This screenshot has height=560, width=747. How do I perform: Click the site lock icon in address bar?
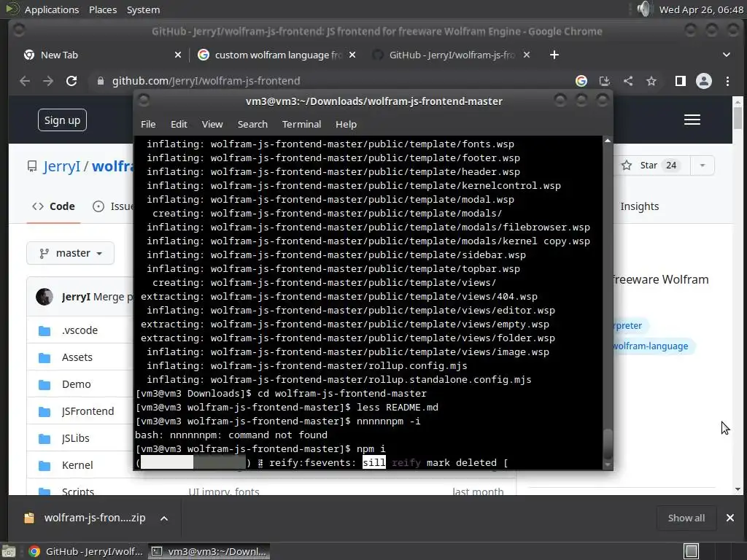click(x=100, y=81)
